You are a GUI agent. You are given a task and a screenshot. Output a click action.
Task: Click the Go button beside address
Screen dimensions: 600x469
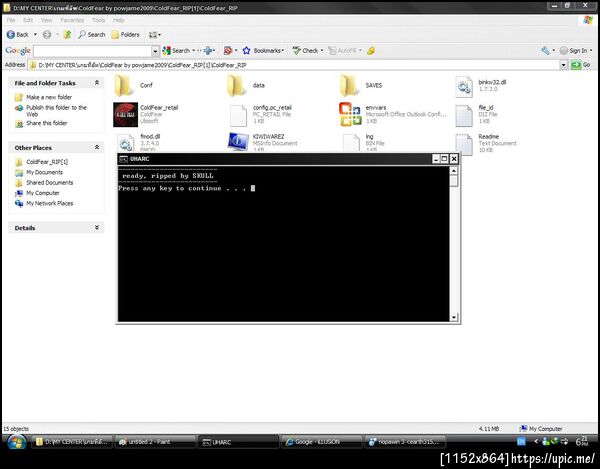click(x=581, y=65)
